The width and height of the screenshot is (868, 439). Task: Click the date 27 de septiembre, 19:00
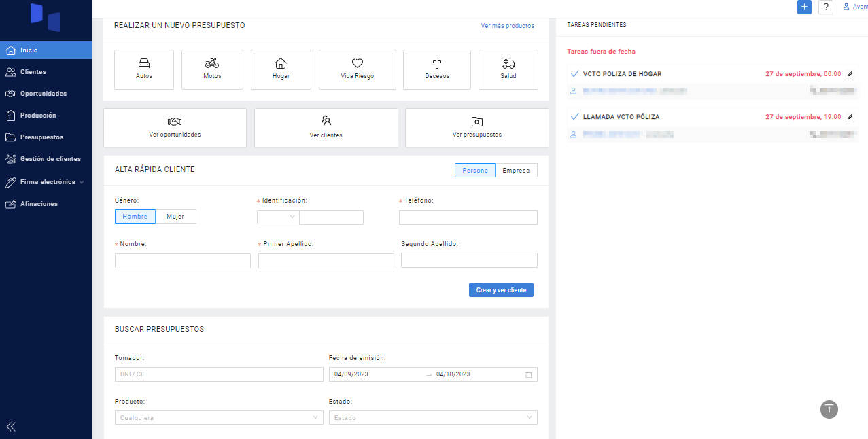pos(803,117)
